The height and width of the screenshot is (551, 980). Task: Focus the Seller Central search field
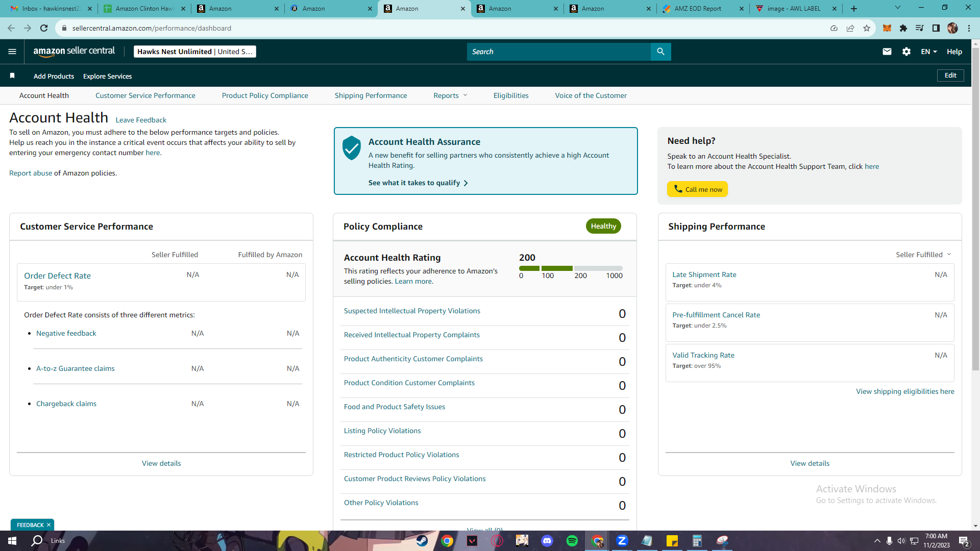pos(559,52)
